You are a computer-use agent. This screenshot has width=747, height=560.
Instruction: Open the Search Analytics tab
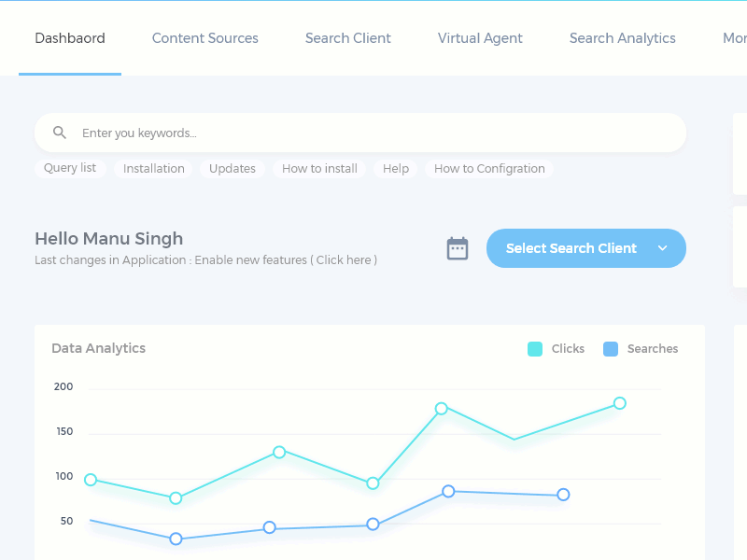pos(623,38)
